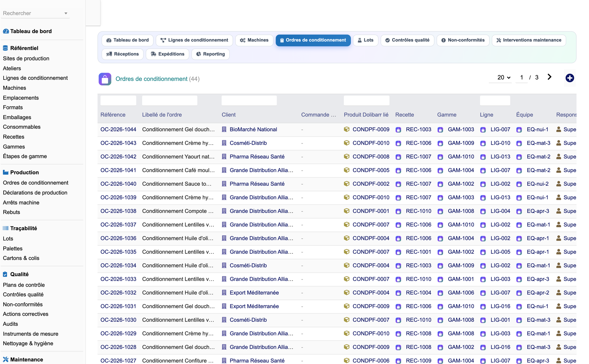This screenshot has width=589, height=364.
Task: Click the building icon beside Cosméti-Distrib in row OC-2026-1034
Action: (x=224, y=265)
